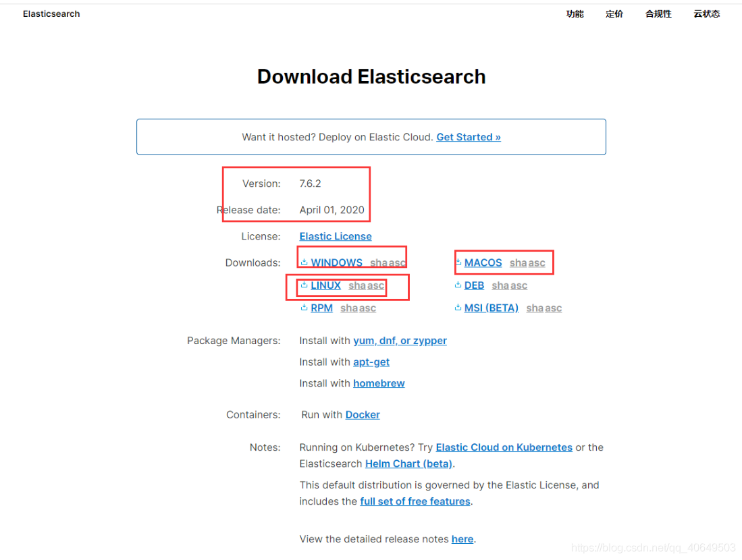
Task: Click the download icon next to DEB
Action: (458, 285)
